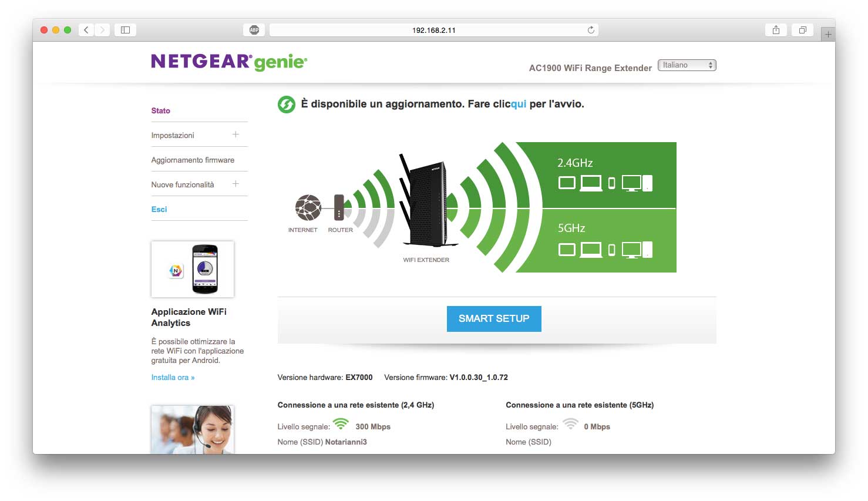Click the Esci logout link
This screenshot has height=501, width=868.
click(159, 209)
